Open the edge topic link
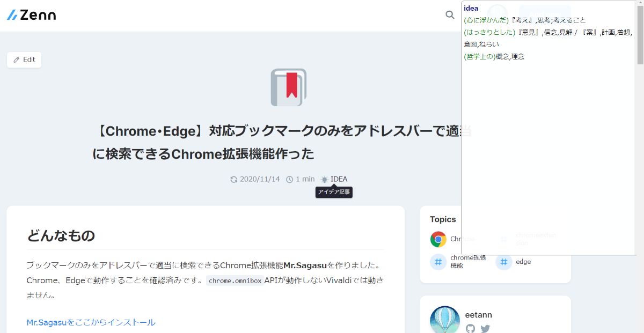 pyautogui.click(x=523, y=262)
